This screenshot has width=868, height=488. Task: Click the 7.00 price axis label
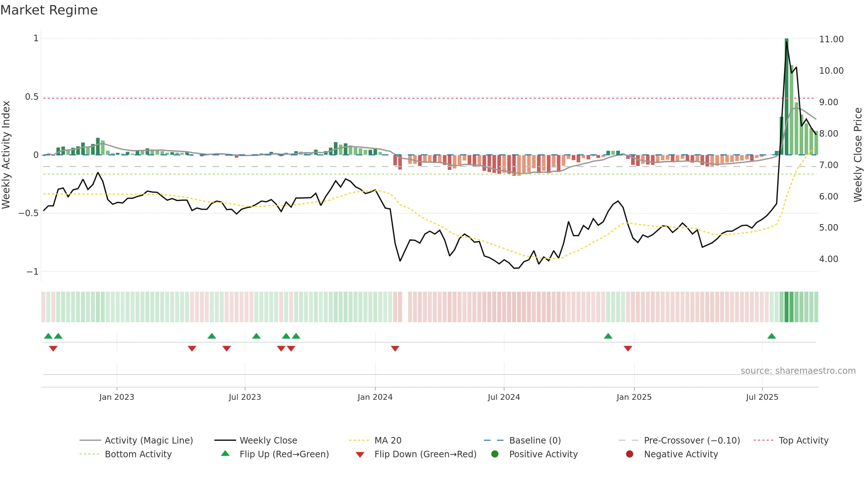(x=829, y=165)
